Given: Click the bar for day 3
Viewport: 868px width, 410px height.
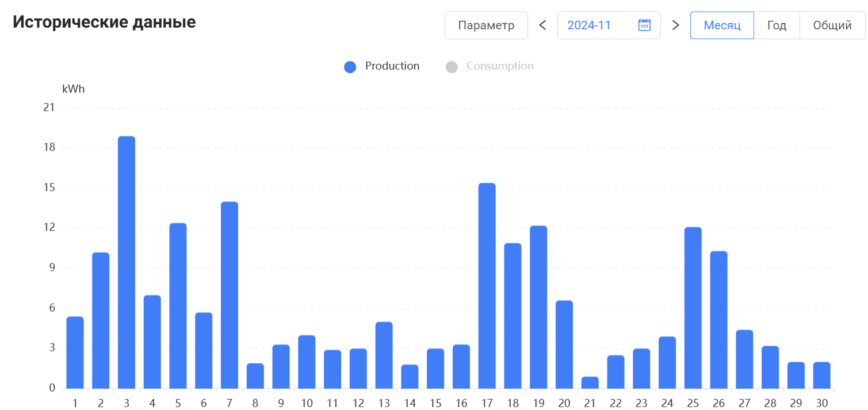Looking at the screenshot, I should coord(127,262).
